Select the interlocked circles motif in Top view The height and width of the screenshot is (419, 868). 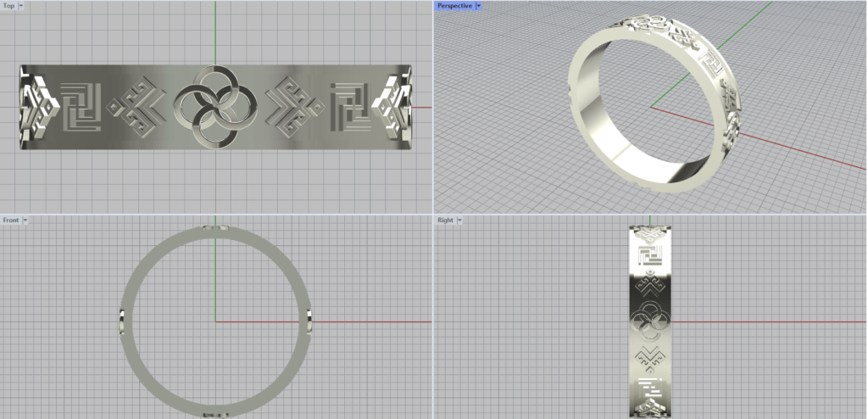[x=214, y=108]
